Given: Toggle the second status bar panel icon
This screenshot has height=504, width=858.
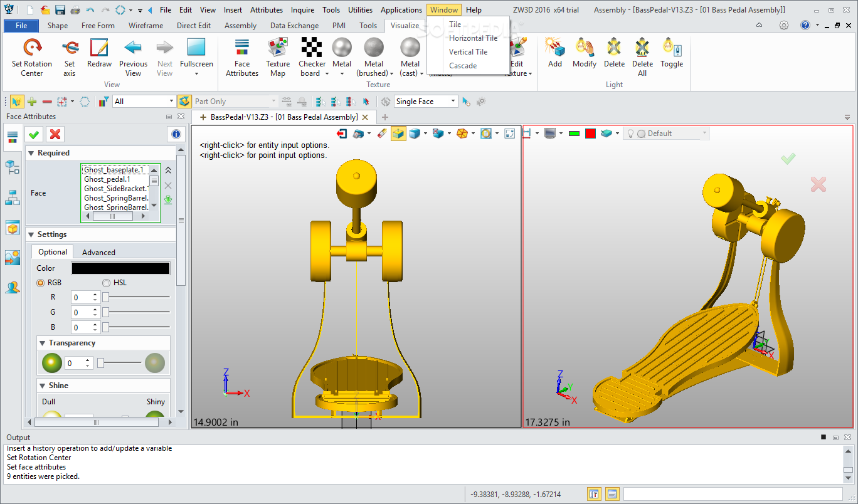Looking at the screenshot, I should (612, 494).
